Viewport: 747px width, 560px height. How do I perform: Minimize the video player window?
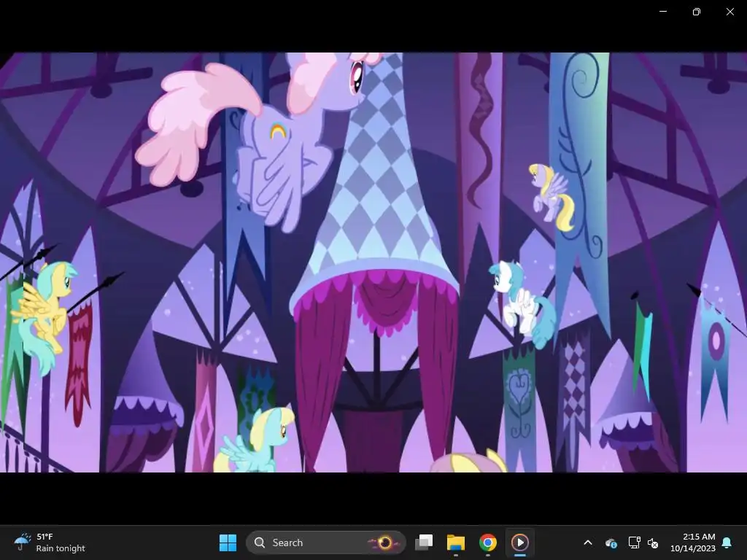[662, 12]
